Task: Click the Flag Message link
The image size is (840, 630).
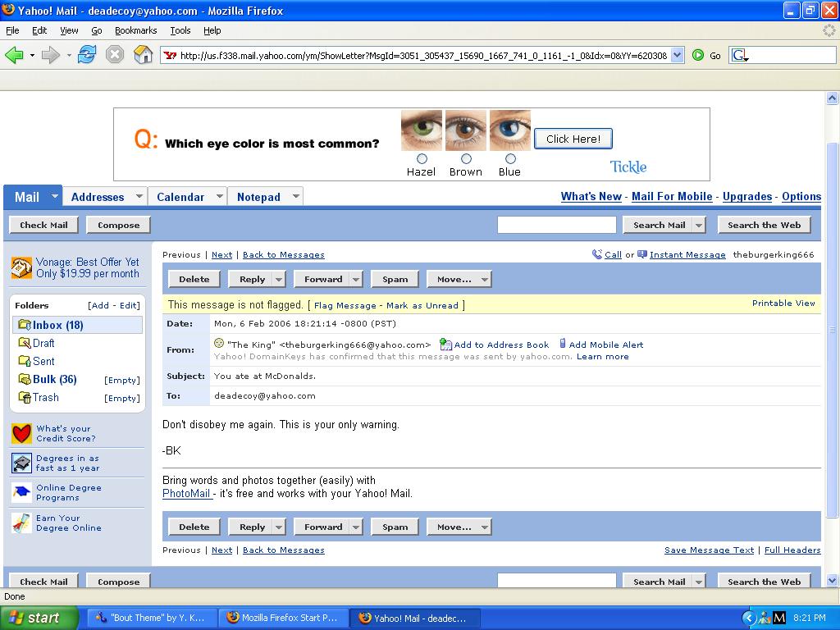Action: click(x=345, y=305)
